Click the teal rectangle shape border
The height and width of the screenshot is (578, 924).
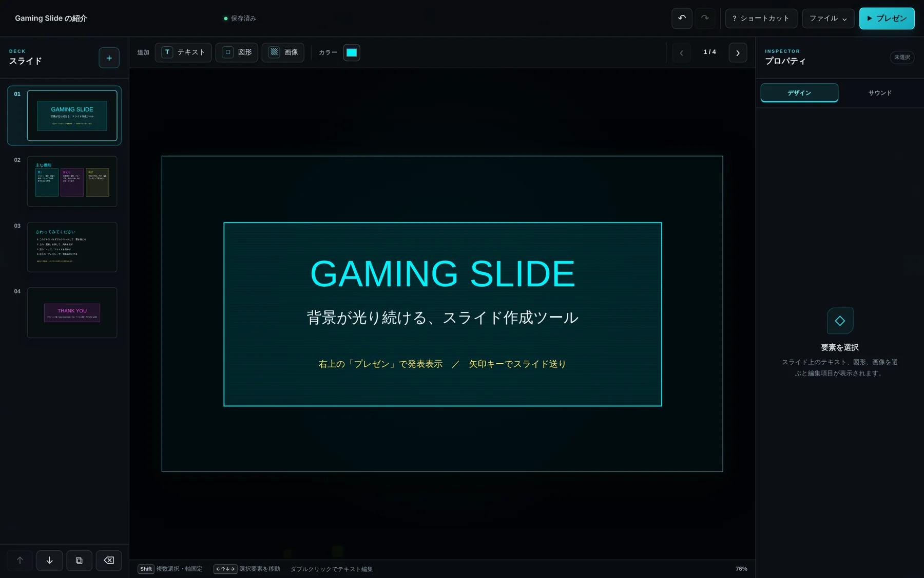tap(442, 223)
